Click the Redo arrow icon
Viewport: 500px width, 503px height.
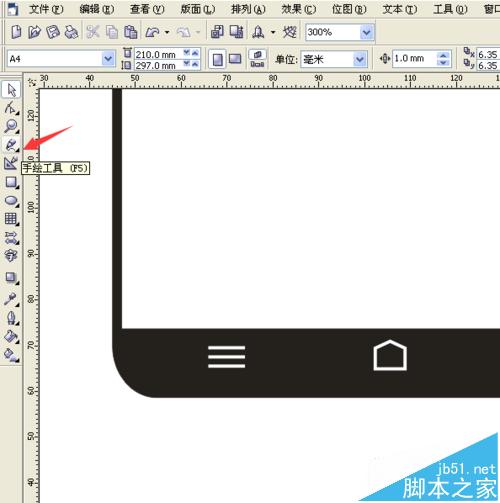[x=184, y=32]
